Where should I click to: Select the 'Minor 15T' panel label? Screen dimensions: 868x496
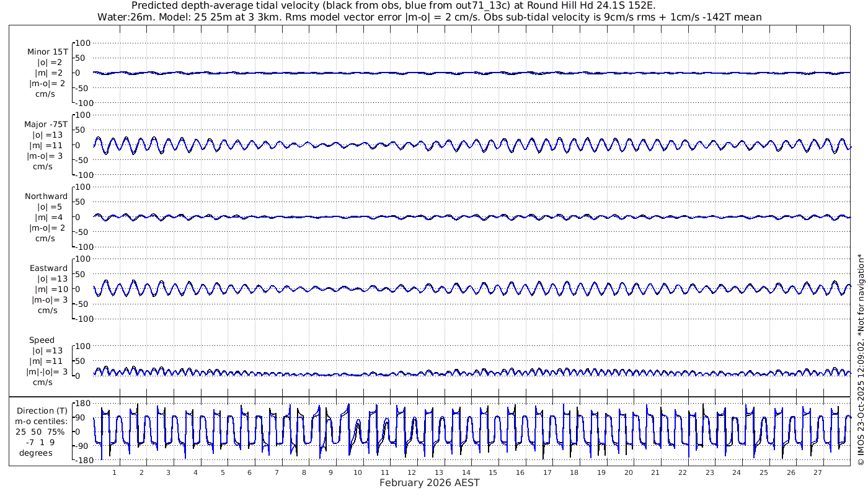[x=48, y=52]
